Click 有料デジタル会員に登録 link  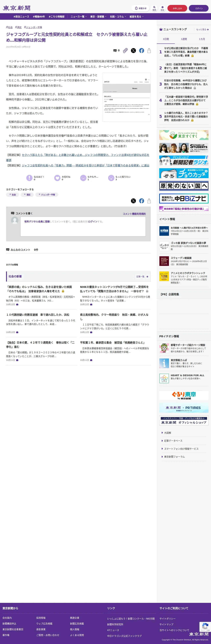pyautogui.click(x=37, y=222)
